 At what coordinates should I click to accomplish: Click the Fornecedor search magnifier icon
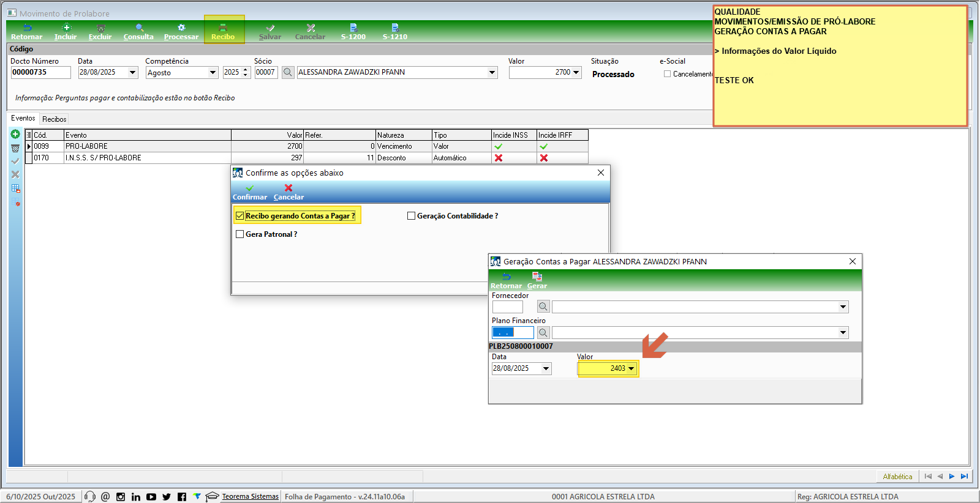tap(543, 307)
